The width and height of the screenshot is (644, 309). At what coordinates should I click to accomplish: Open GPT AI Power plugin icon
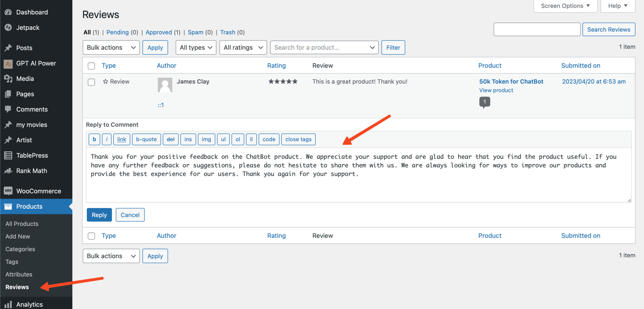pos(8,63)
